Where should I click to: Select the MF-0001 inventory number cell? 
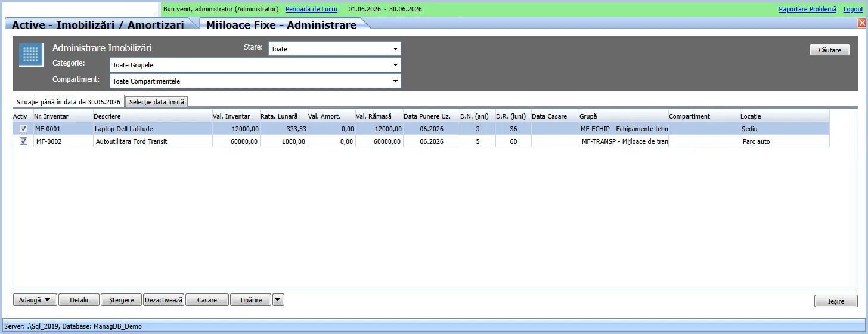click(x=63, y=128)
